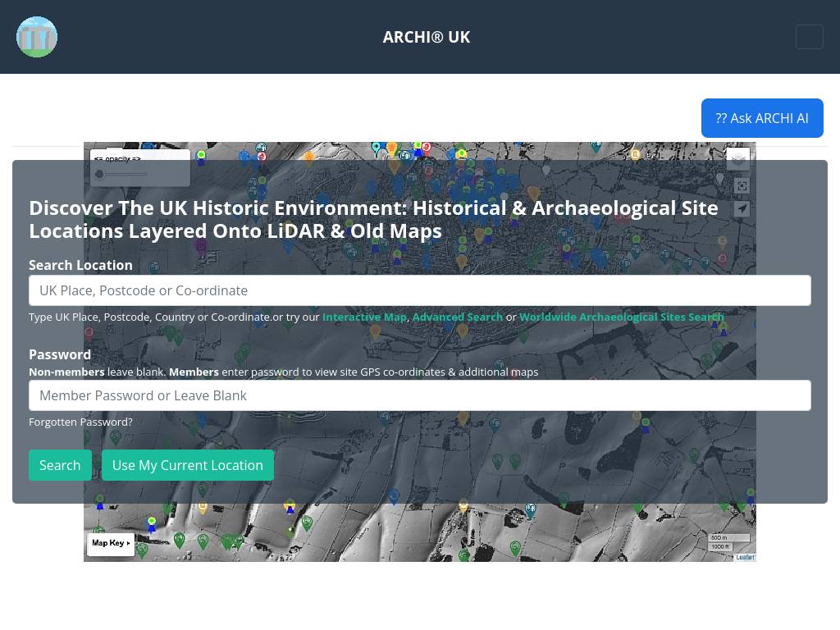Screen dimensions: 840x630
Task: Click the green Search button
Action: tap(60, 465)
